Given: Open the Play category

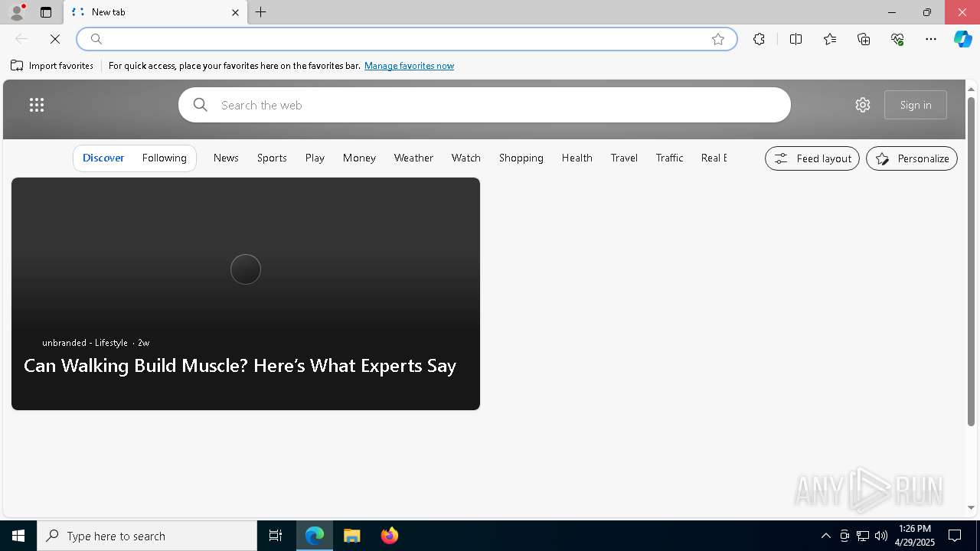Looking at the screenshot, I should 315,158.
